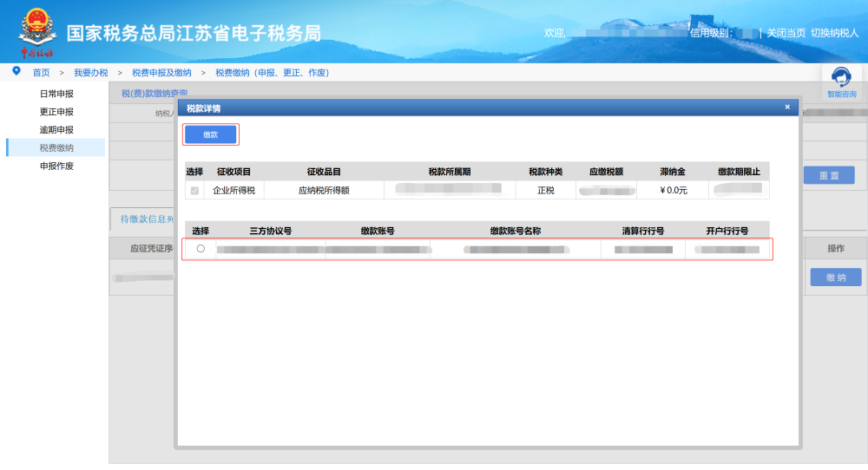Click the 三方协议号 column header
The height and width of the screenshot is (470, 868).
271,232
